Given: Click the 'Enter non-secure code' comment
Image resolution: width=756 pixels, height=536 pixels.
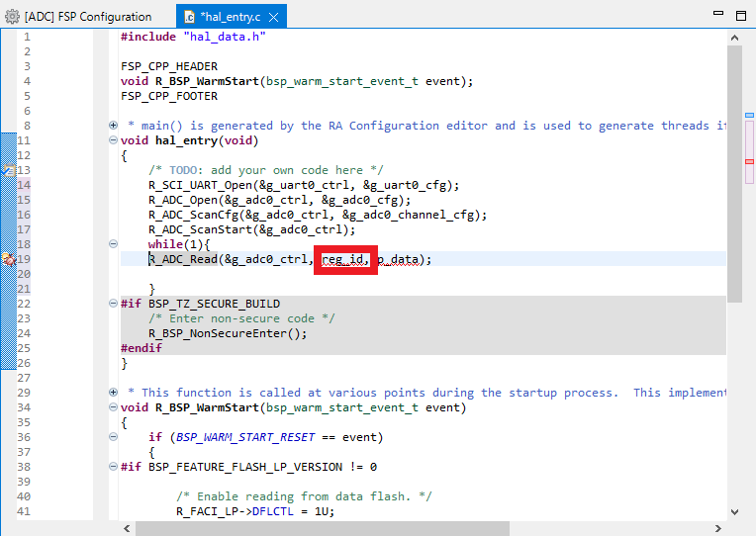Looking at the screenshot, I should point(241,318).
